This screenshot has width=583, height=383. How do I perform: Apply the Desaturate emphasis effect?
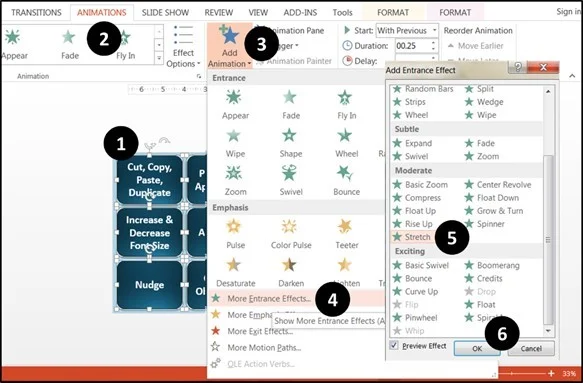pos(235,273)
